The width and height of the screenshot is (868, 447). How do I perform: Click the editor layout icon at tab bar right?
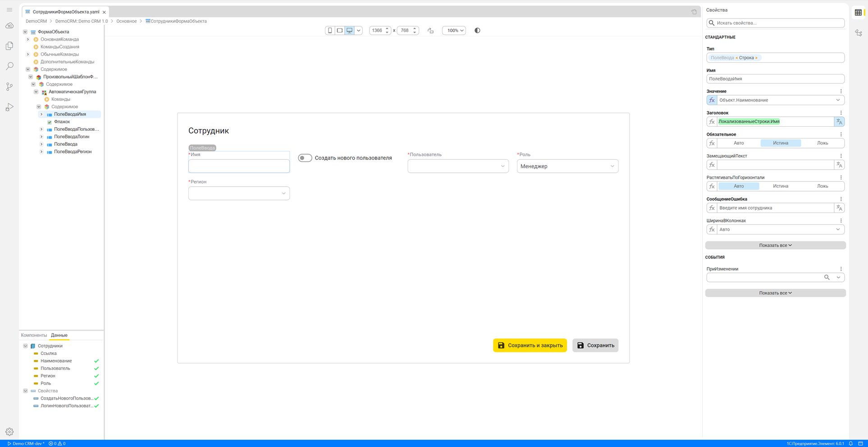[694, 12]
